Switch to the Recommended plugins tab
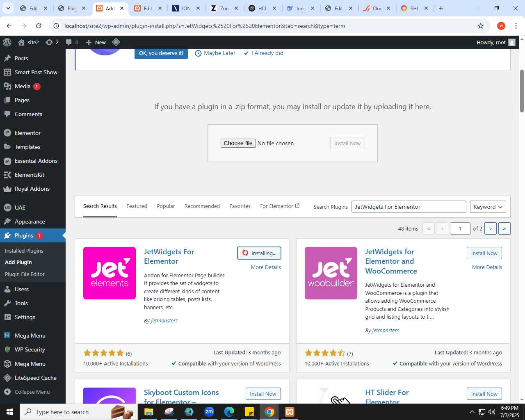Screen dimensions: 525x420 click(x=202, y=206)
